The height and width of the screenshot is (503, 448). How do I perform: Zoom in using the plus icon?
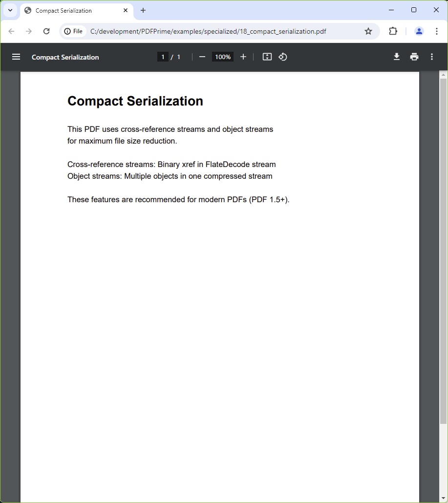pos(243,57)
